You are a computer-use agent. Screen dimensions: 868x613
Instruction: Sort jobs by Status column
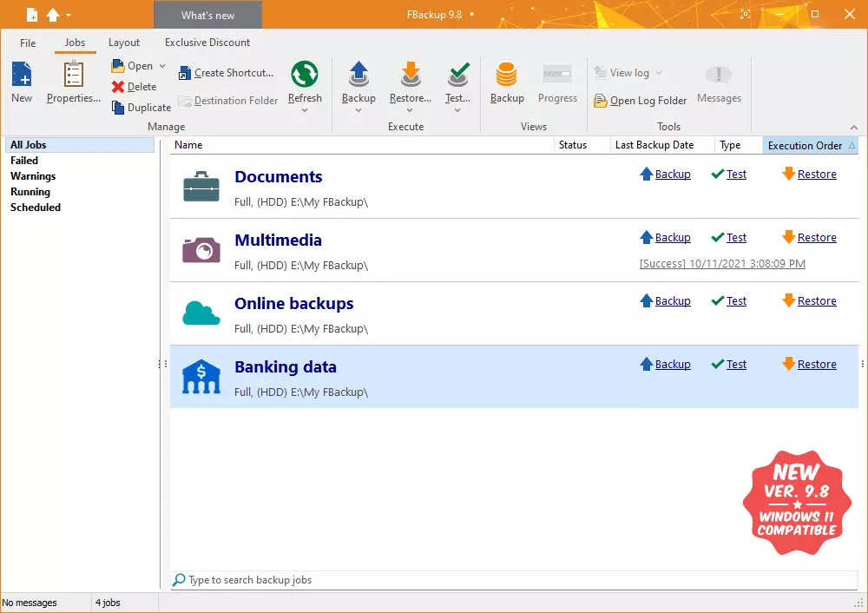point(582,145)
